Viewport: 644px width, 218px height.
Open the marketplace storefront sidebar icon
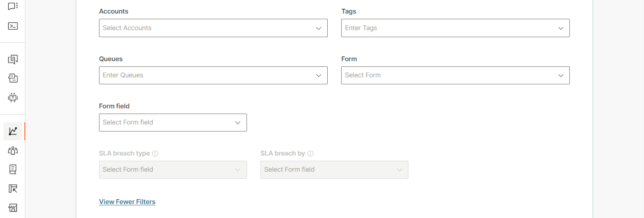[13, 208]
